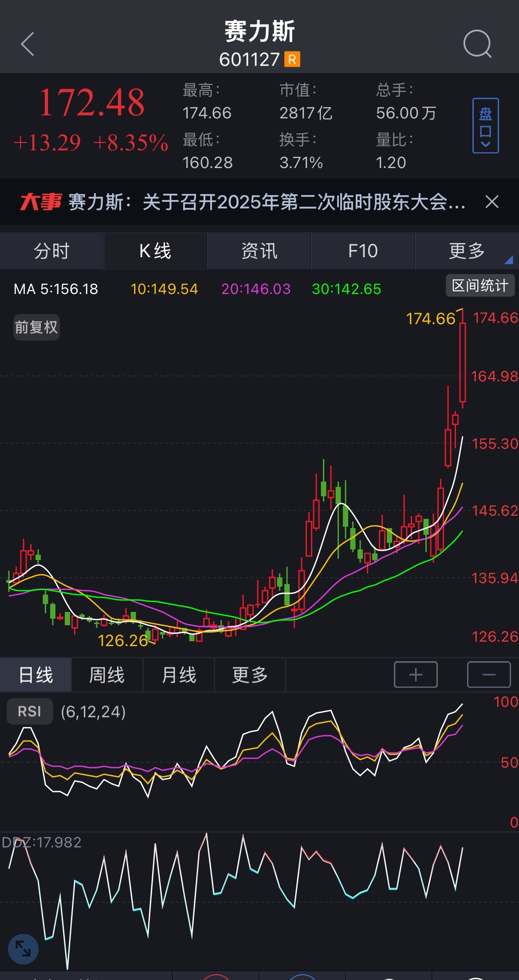
Task: Switch to the 分时 tab
Action: point(52,251)
